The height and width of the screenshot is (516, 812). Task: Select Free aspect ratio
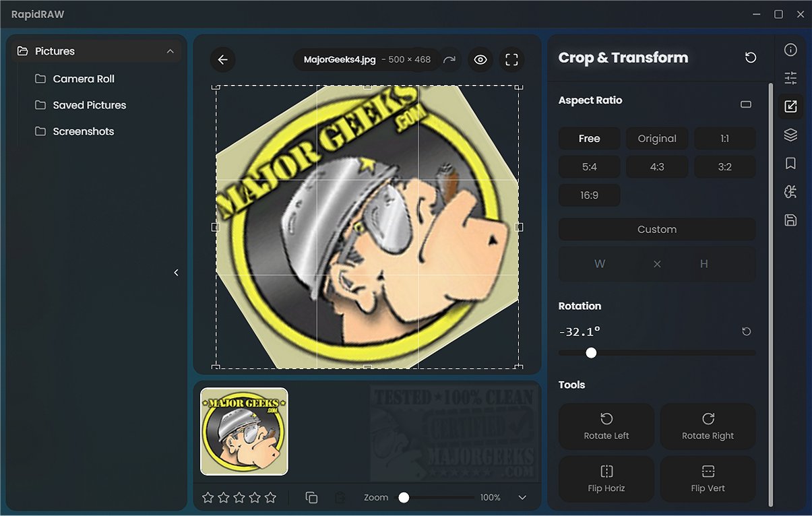point(589,138)
